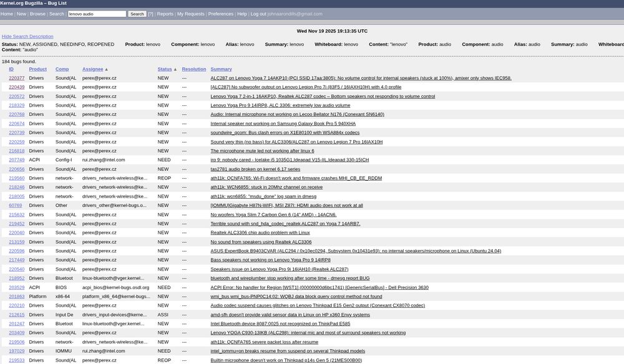
Task: Sort by Assignee column header
Action: pyautogui.click(x=93, y=69)
